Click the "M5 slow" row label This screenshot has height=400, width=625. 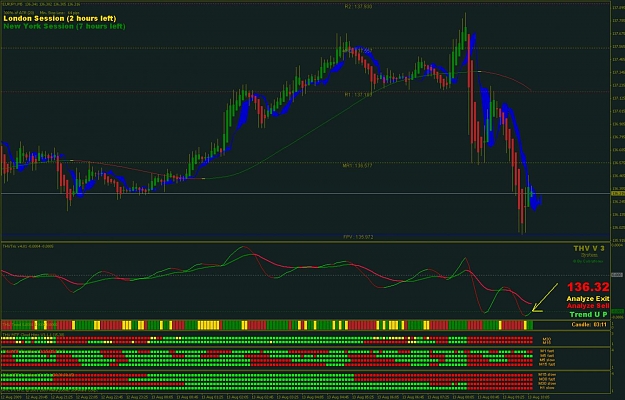(x=547, y=360)
